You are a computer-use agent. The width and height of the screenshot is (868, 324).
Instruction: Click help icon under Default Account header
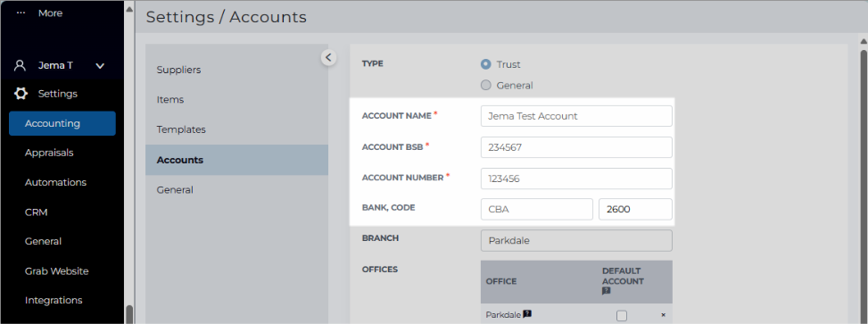click(x=606, y=291)
